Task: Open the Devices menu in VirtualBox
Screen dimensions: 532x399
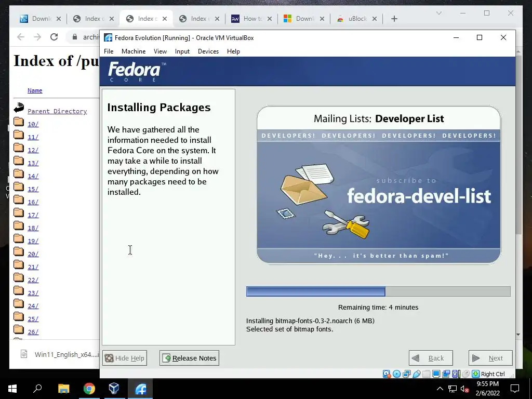Action: pos(208,51)
